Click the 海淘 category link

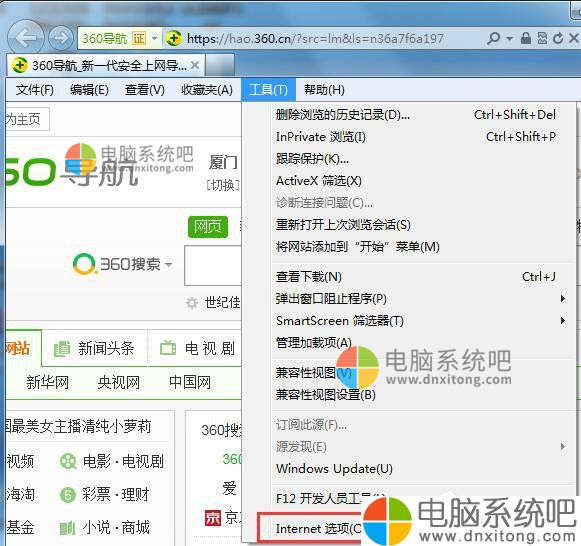point(20,495)
